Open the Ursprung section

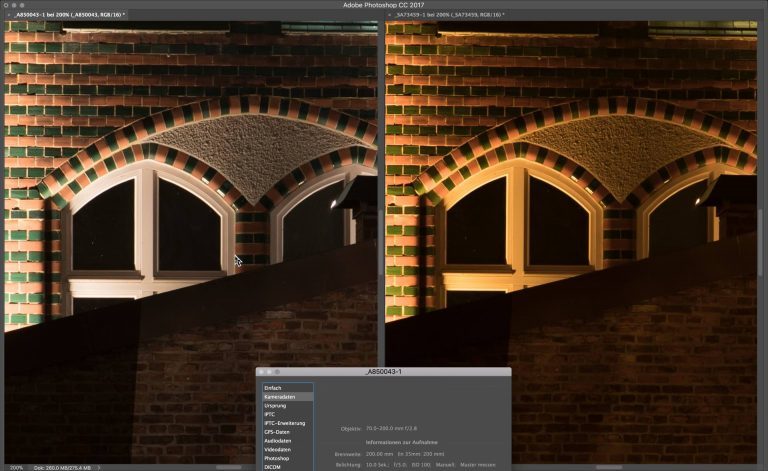(x=288, y=405)
